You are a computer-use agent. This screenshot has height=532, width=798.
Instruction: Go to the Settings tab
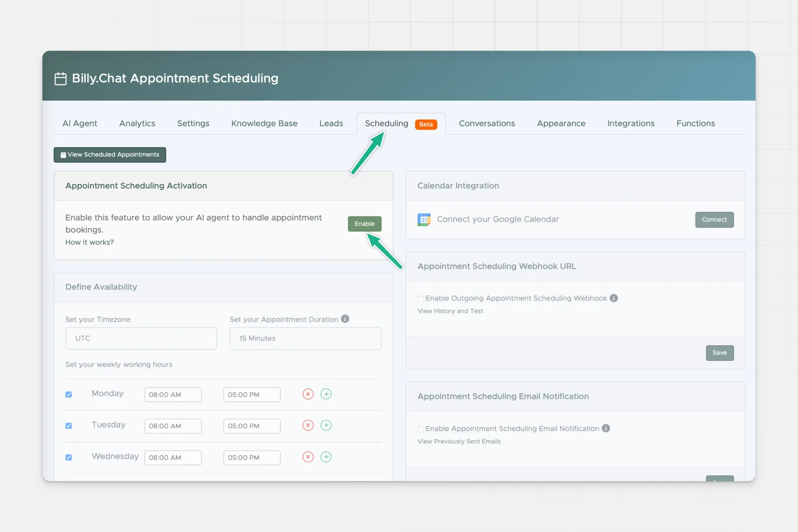pyautogui.click(x=193, y=124)
